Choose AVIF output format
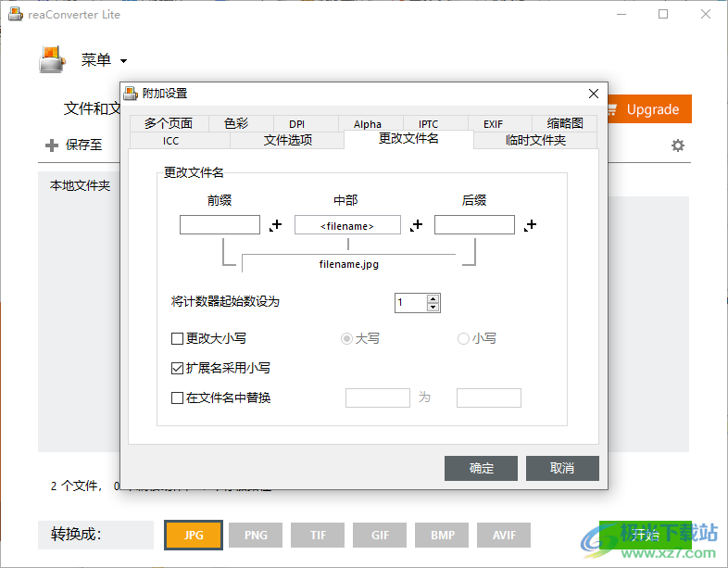Screen dimensions: 728x568 tap(504, 535)
